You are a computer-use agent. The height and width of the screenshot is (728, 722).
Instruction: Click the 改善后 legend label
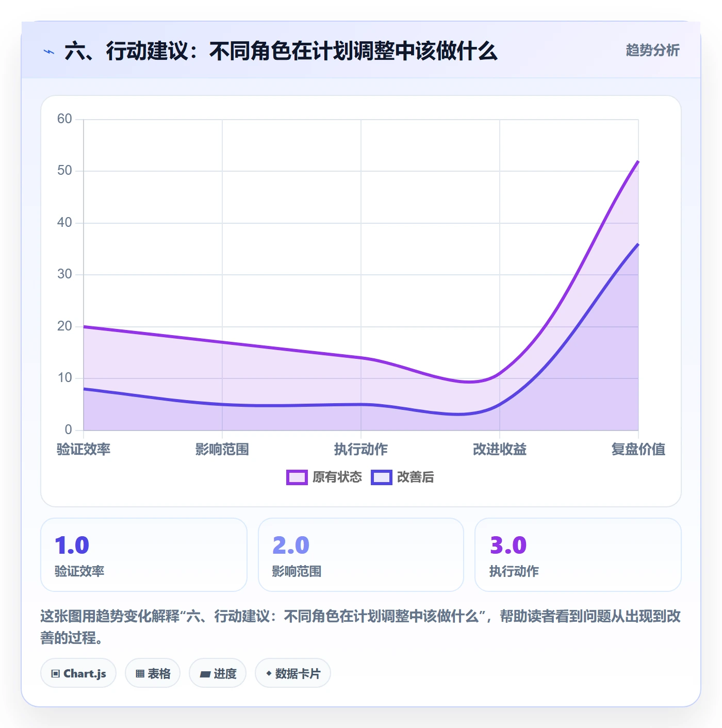point(416,477)
